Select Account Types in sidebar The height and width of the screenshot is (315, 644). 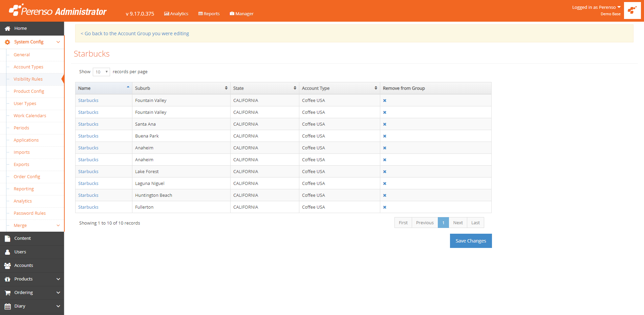point(28,67)
